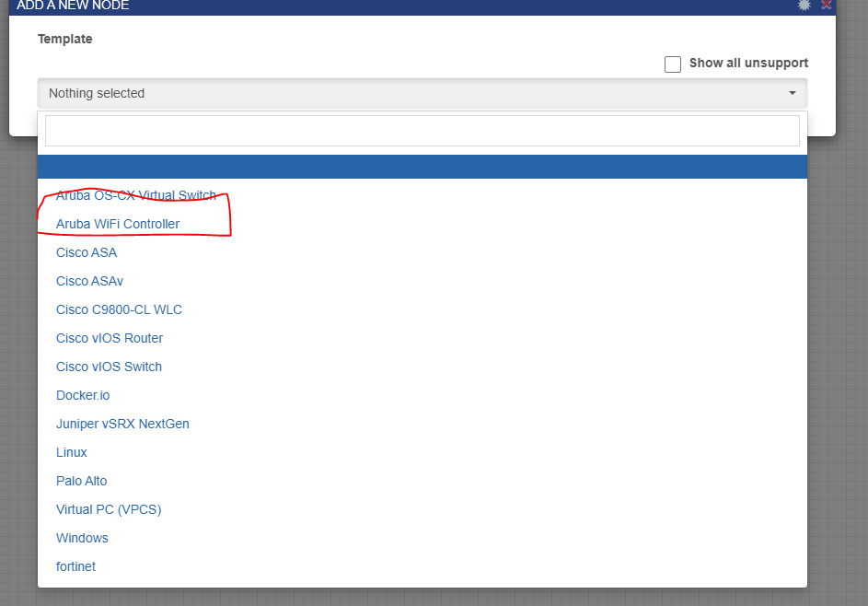Focus the template search input field
Viewport: 868px width, 606px height.
(422, 131)
